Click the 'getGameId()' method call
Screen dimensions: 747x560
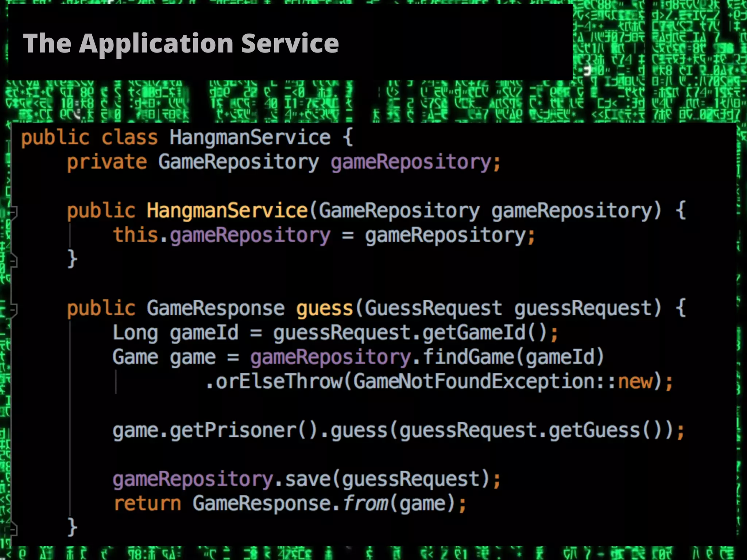[x=485, y=332]
